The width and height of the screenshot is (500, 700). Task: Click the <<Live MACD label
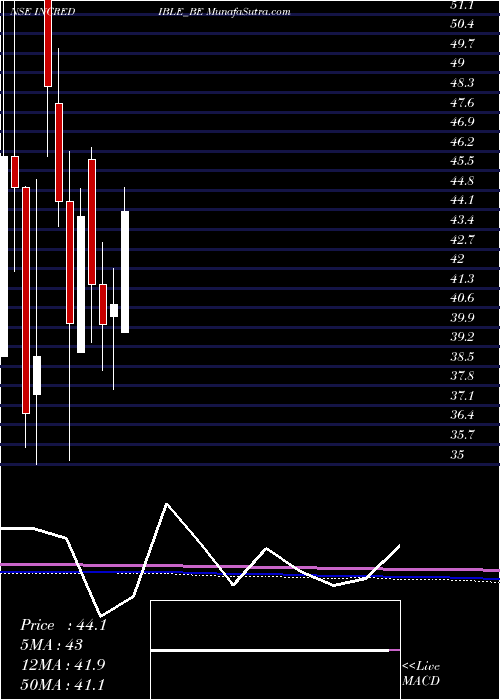421,674
